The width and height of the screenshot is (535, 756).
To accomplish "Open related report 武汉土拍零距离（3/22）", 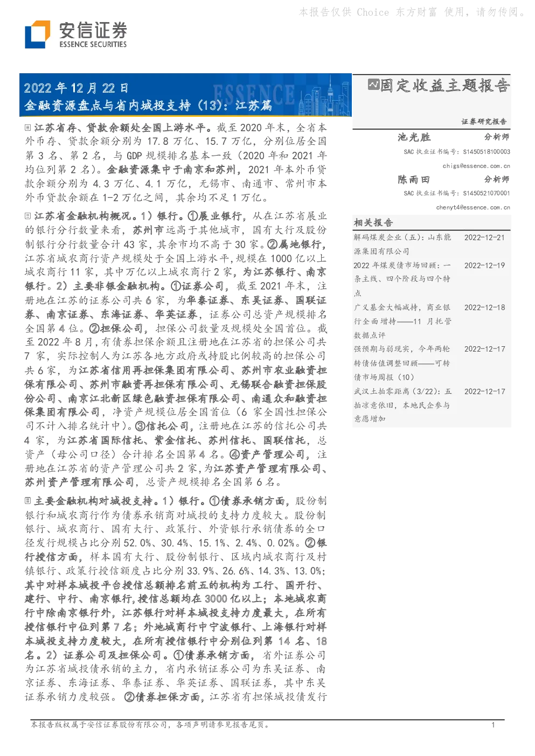I will tap(402, 405).
